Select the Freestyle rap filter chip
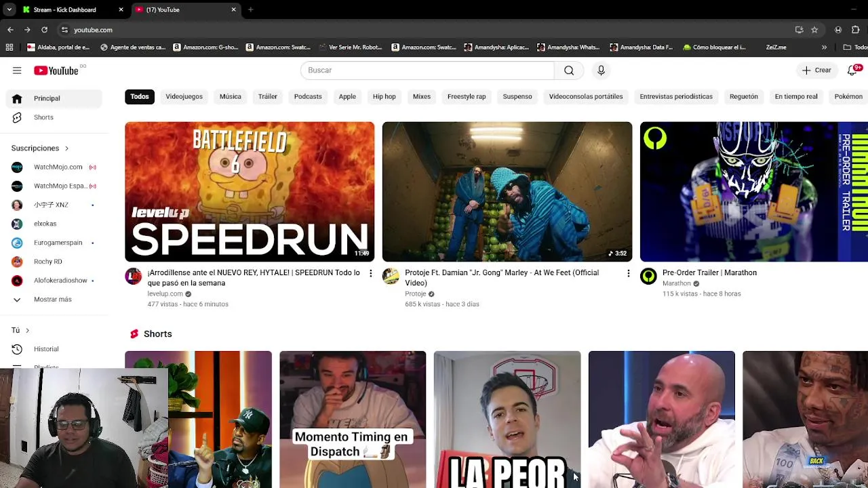 pos(467,96)
